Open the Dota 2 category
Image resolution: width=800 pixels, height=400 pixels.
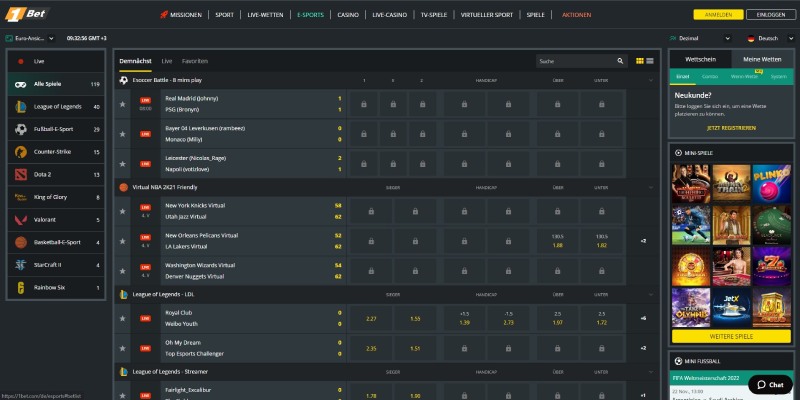(x=56, y=174)
